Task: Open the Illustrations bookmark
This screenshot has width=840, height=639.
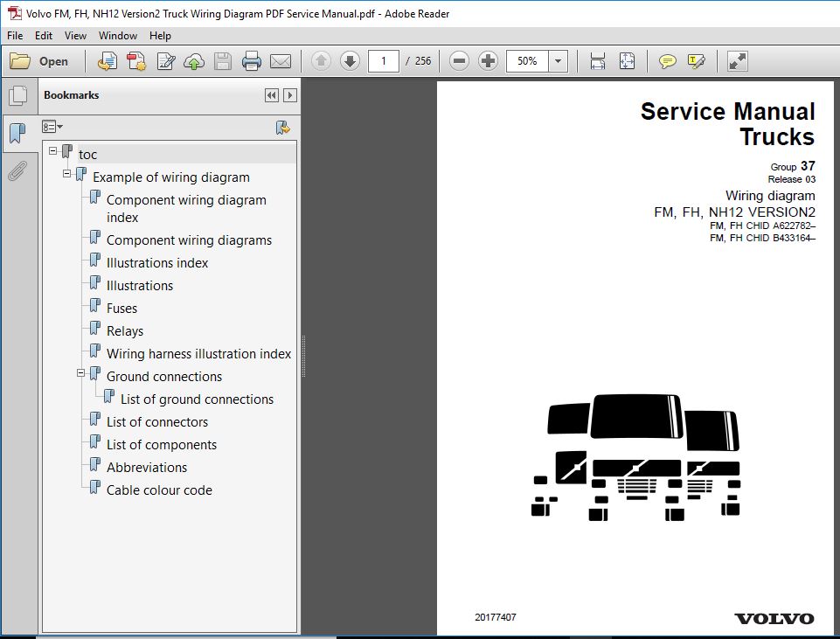Action: click(140, 286)
